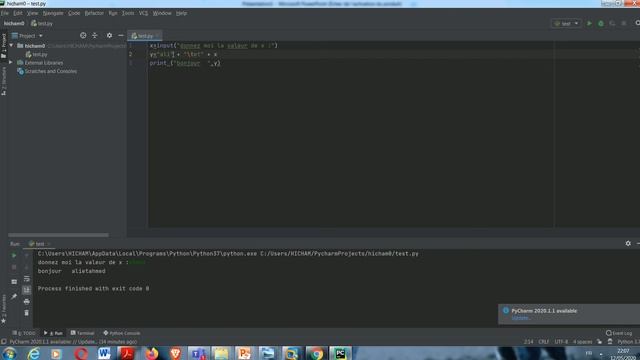Run the test configuration with green play icon
This screenshot has height=360, width=640.
coord(589,24)
